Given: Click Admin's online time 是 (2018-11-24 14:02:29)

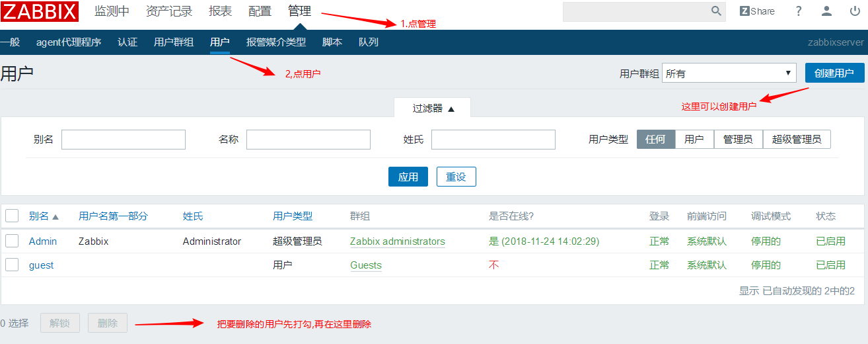Looking at the screenshot, I should tap(544, 241).
